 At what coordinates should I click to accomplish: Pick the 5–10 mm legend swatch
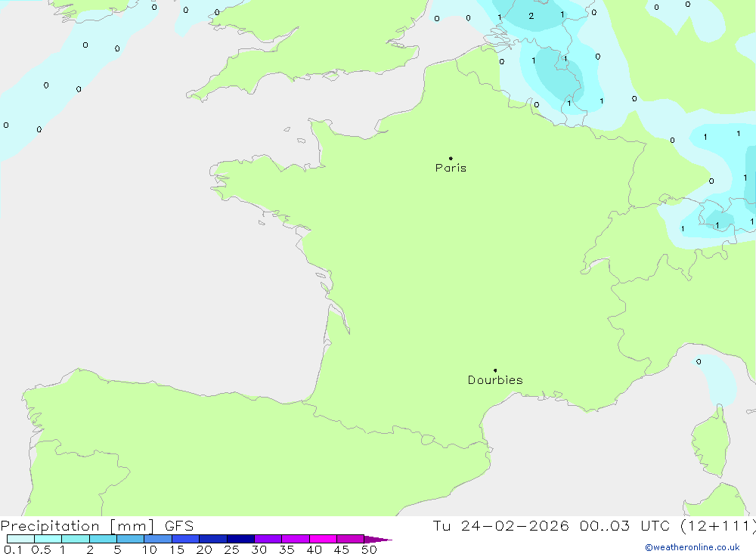point(131,539)
